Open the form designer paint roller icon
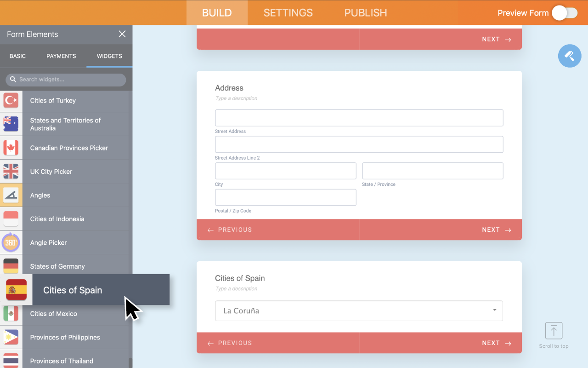The width and height of the screenshot is (588, 368). click(x=570, y=56)
